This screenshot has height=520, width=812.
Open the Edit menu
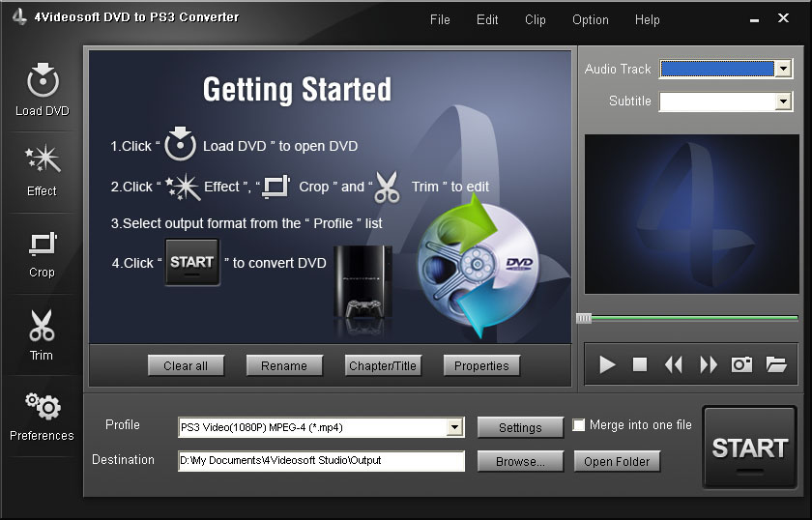point(487,19)
